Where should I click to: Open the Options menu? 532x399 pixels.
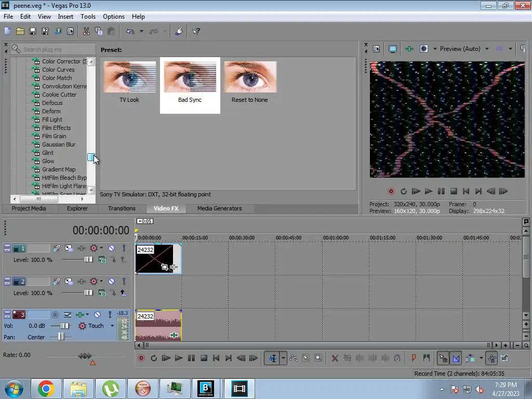(x=114, y=16)
